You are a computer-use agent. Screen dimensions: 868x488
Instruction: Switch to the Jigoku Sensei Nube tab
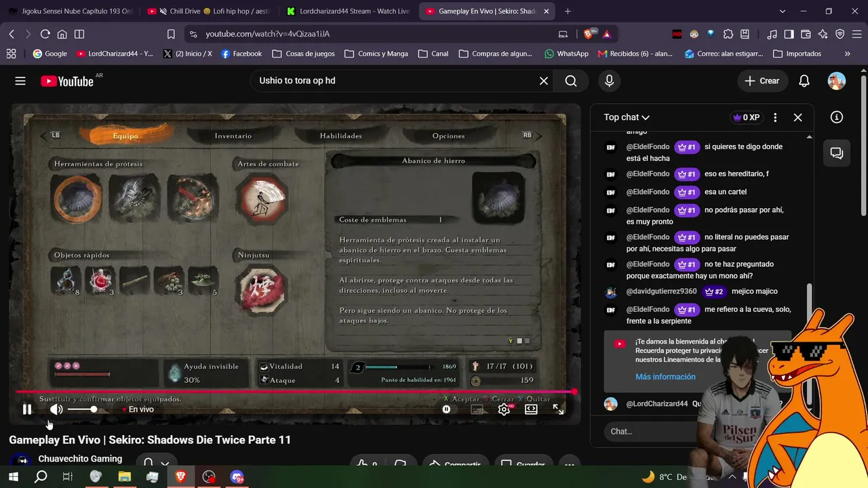point(70,11)
